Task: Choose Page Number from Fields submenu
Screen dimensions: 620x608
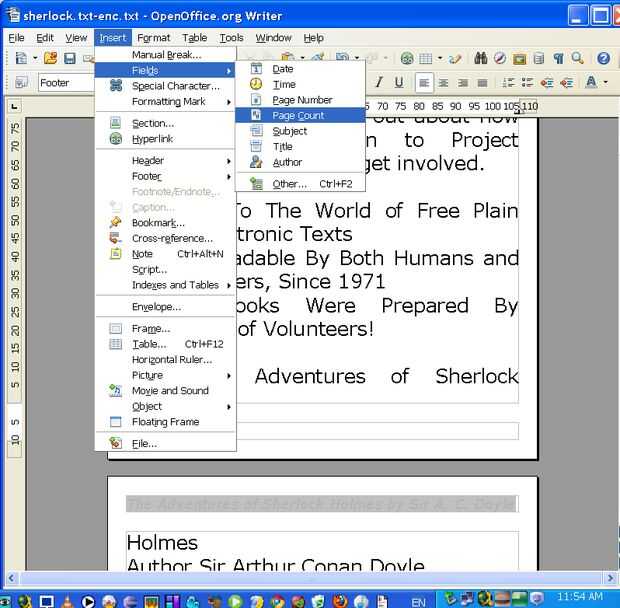Action: tap(300, 100)
